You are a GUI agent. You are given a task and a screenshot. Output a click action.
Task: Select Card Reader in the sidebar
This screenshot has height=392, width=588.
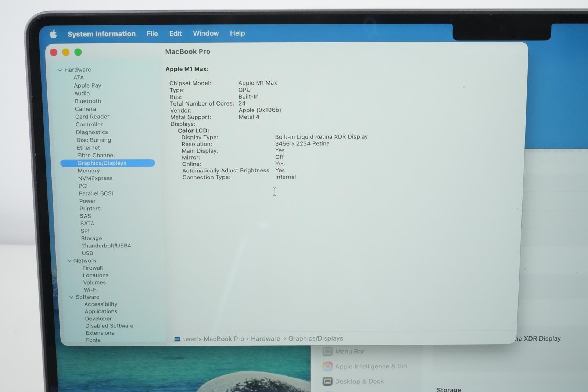click(x=92, y=117)
